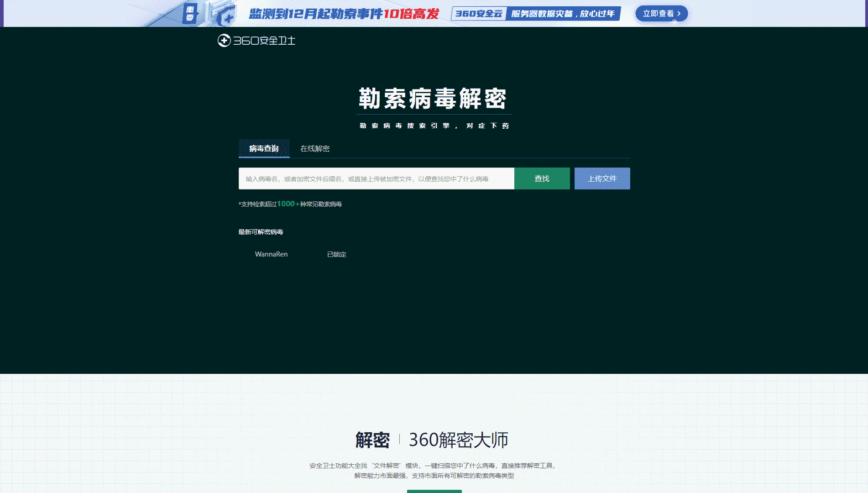Open the WannaRen virus link
Image resolution: width=868 pixels, height=493 pixels.
click(x=271, y=254)
